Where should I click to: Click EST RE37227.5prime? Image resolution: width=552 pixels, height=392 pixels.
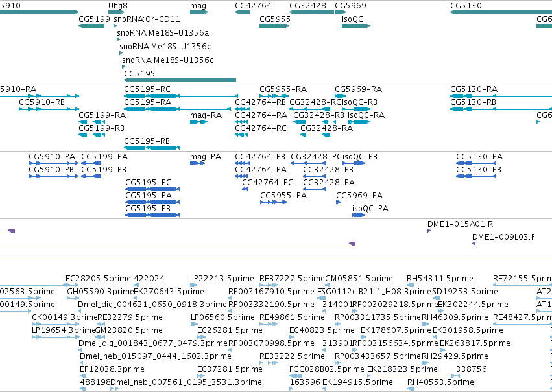click(x=292, y=279)
